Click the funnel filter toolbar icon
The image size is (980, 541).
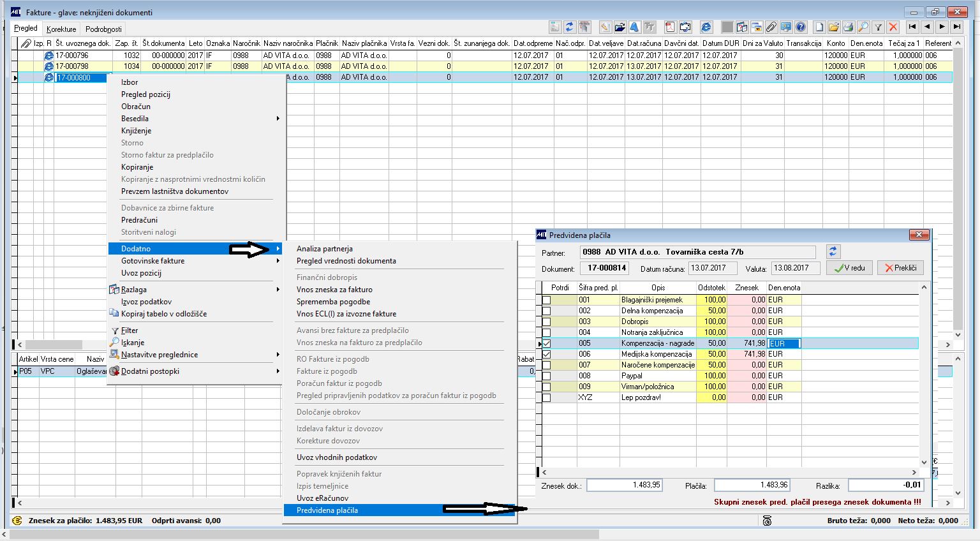tap(878, 27)
